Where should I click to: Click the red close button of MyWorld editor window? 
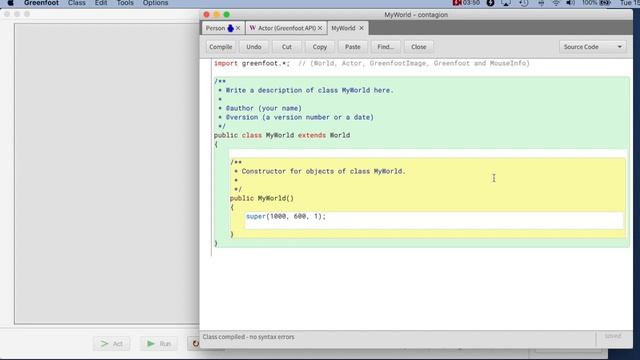(x=207, y=15)
